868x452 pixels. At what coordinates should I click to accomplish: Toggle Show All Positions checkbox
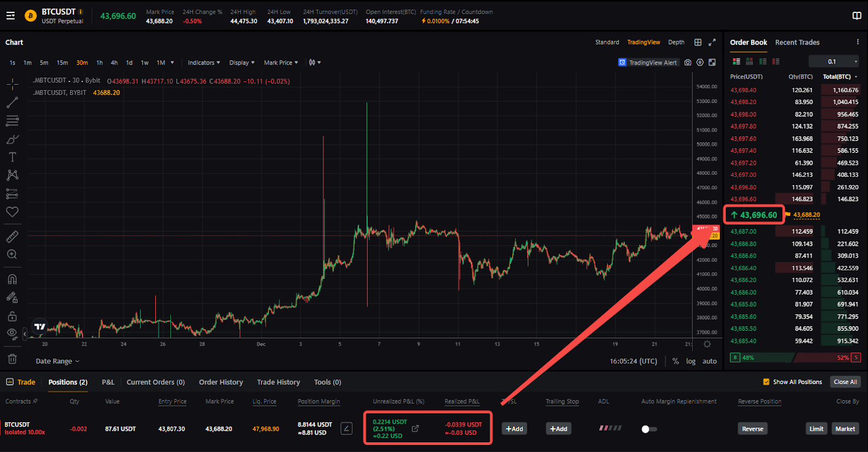[766, 382]
